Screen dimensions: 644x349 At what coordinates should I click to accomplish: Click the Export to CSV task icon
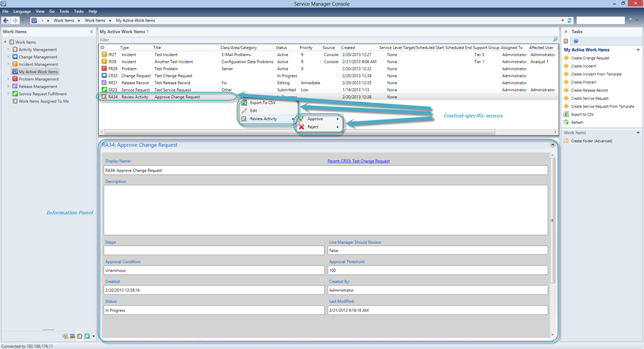pyautogui.click(x=566, y=114)
